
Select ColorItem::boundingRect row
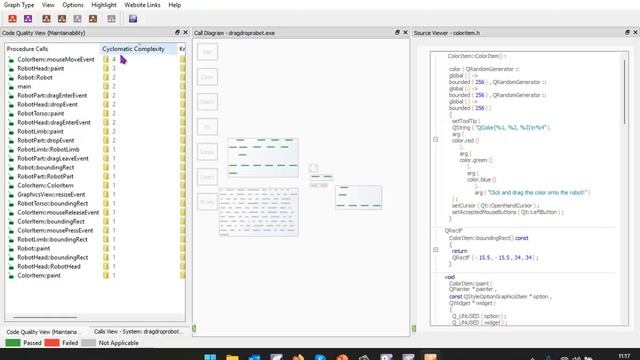click(95, 222)
